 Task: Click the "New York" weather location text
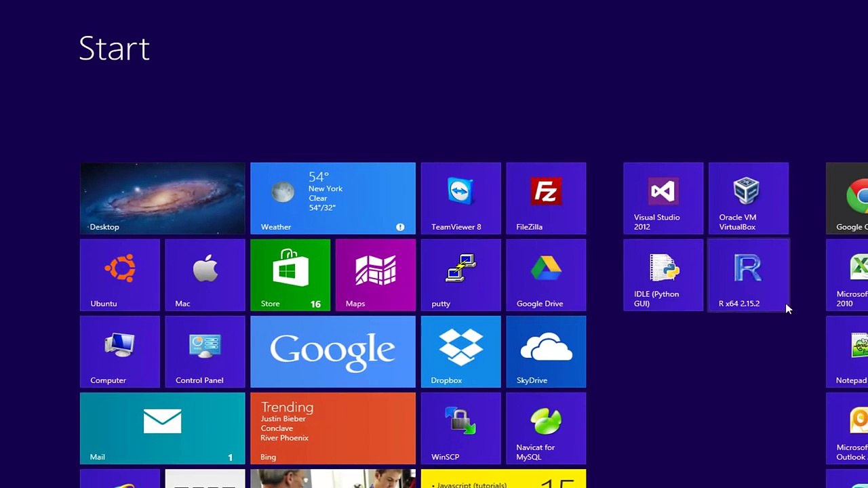click(325, 188)
